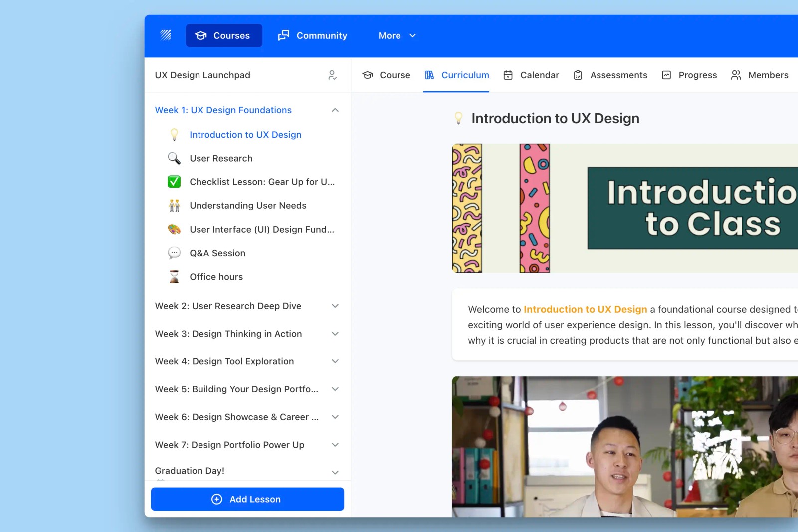The width and height of the screenshot is (798, 532).
Task: Open the Assessments tab
Action: (610, 75)
